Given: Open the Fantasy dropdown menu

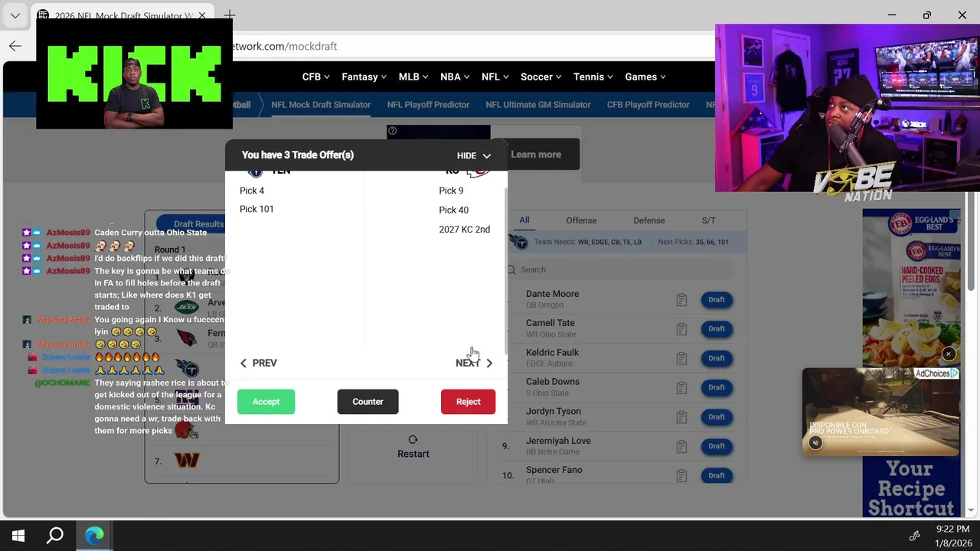Looking at the screenshot, I should coord(364,77).
